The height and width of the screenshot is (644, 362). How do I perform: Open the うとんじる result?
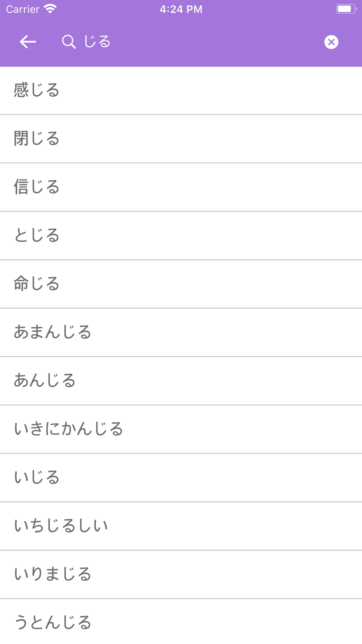click(181, 622)
